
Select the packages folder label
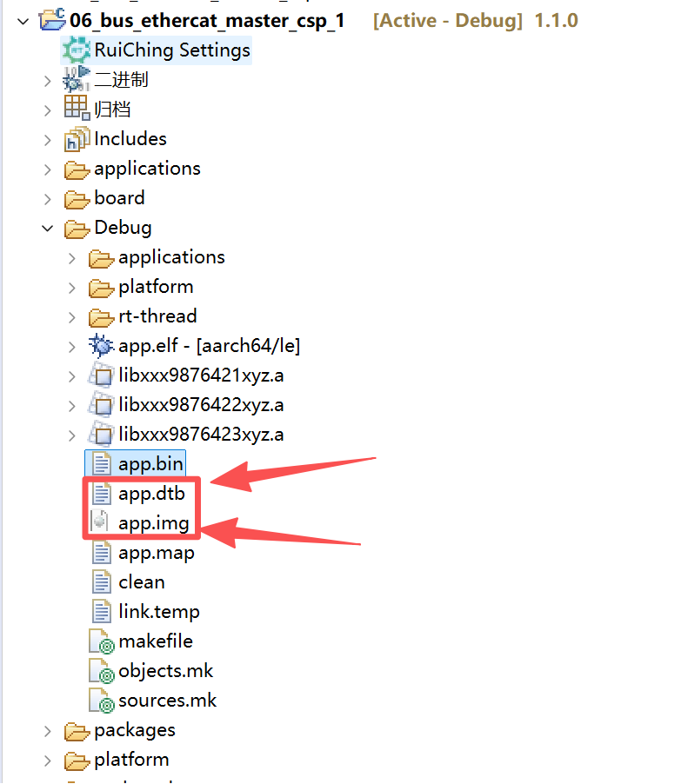[135, 730]
